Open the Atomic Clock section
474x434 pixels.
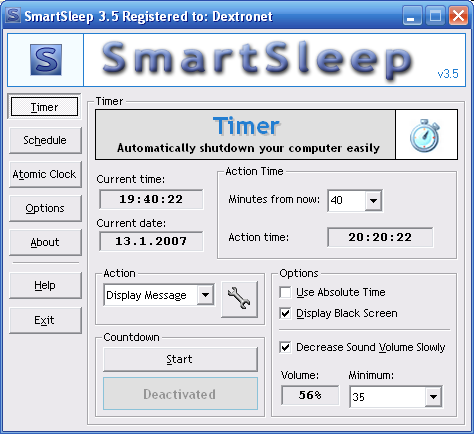[45, 174]
